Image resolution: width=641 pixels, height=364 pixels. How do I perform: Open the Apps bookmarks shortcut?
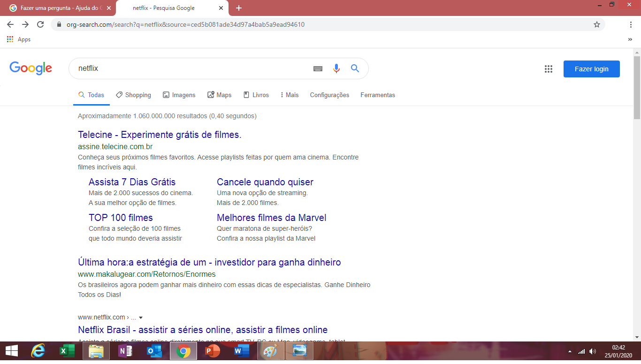click(x=19, y=39)
